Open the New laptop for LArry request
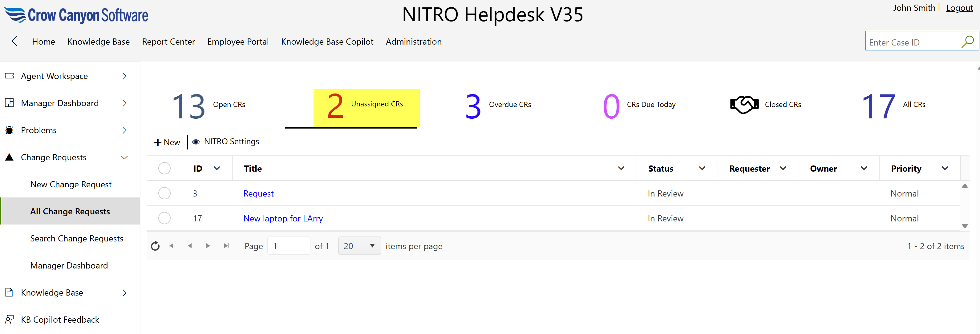The height and width of the screenshot is (334, 980). pyautogui.click(x=283, y=218)
